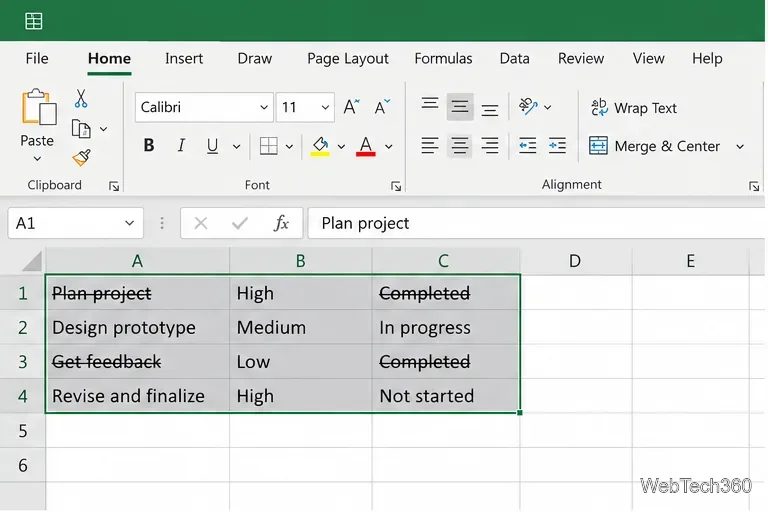The height and width of the screenshot is (512, 768).
Task: Expand the Paste options arrow
Action: click(x=37, y=159)
